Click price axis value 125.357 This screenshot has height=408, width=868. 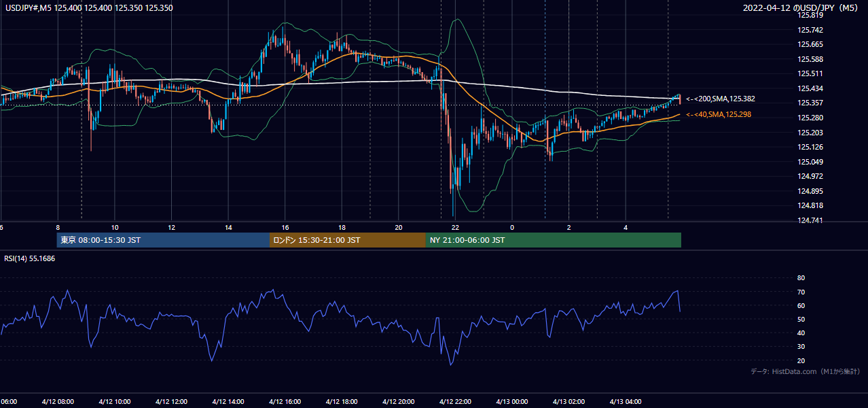click(810, 103)
